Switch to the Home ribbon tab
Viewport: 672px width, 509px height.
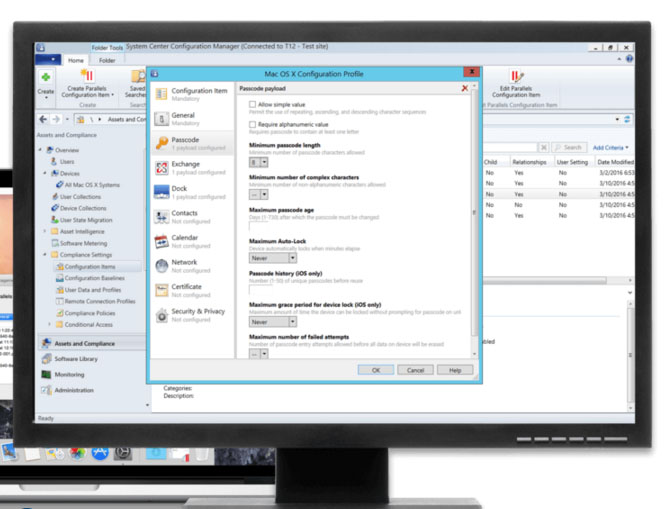pyautogui.click(x=75, y=60)
